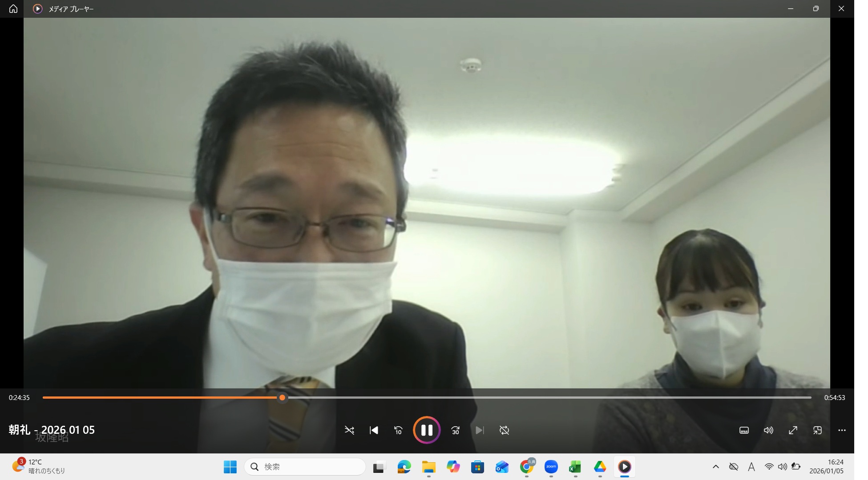Screen dimensions: 868x480
Task: Open more options menu
Action: [x=842, y=430]
